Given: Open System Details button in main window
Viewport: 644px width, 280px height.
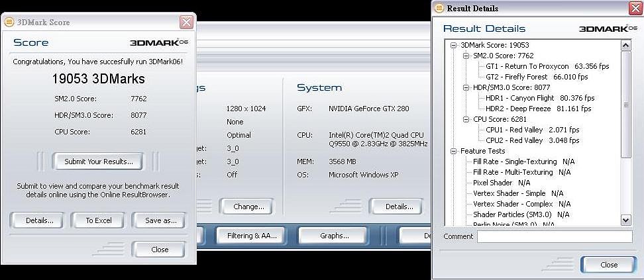Looking at the screenshot, I should pos(397,207).
